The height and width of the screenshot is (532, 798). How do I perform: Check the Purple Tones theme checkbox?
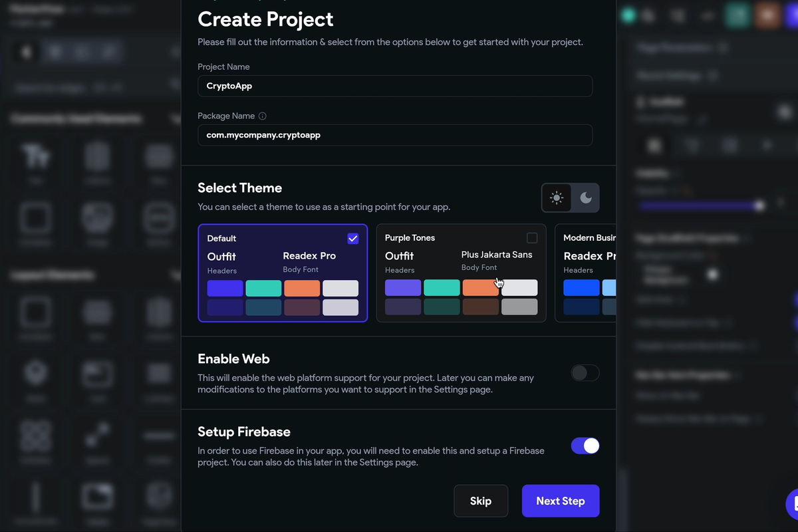coord(533,237)
